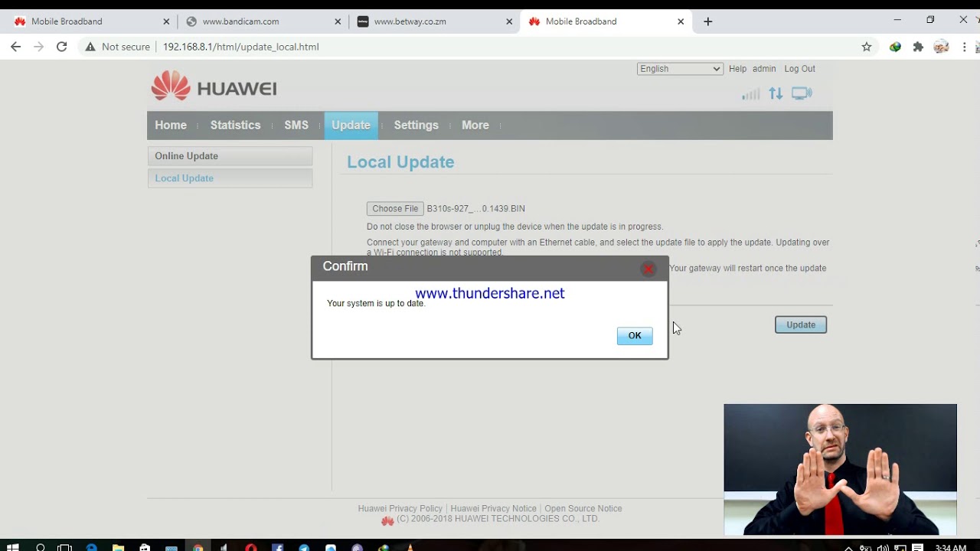980x551 pixels.
Task: Click the Chrome profile avatar
Action: (x=942, y=47)
